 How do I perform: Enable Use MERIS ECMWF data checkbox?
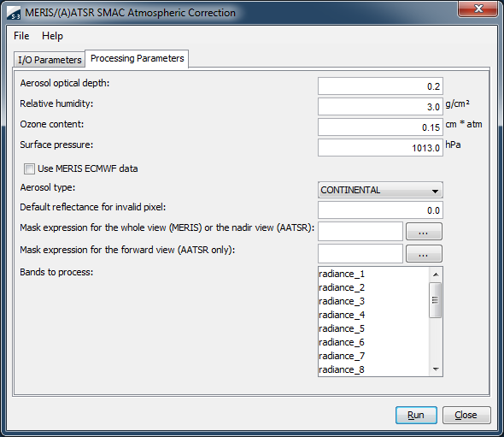pyautogui.click(x=29, y=168)
